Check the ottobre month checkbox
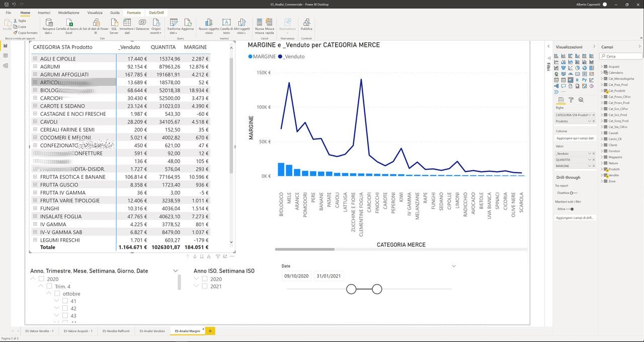Screen dimensions: 644x342 pos(57,294)
